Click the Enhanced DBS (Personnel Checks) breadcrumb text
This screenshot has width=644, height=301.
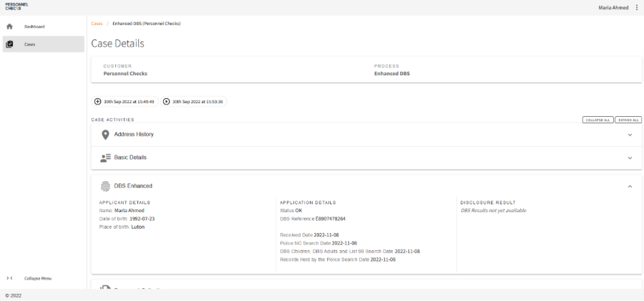click(x=147, y=24)
